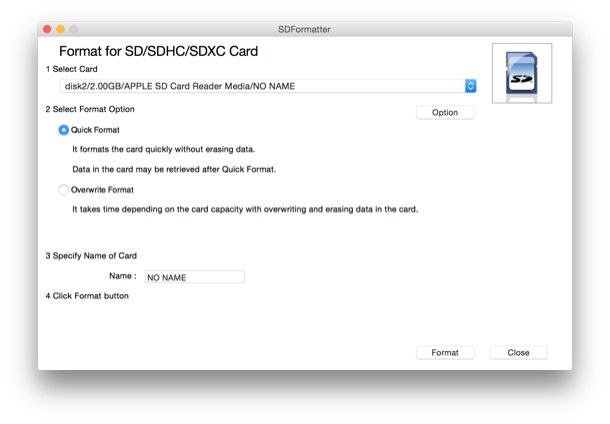610x424 pixels.
Task: Click the SDFormatter window title
Action: point(304,30)
